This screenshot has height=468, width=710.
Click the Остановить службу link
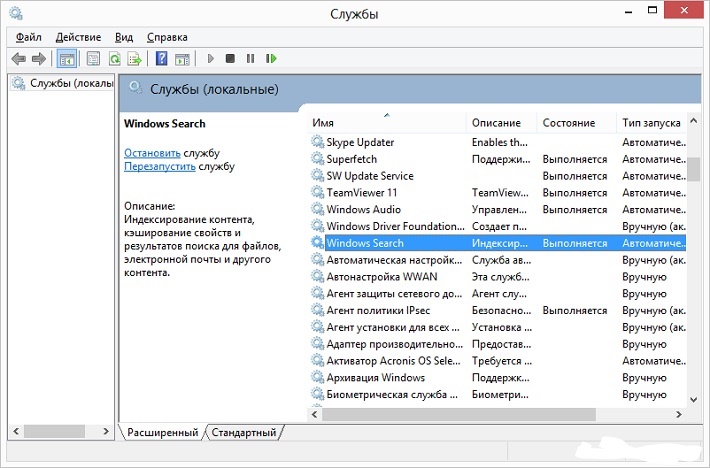pyautogui.click(x=152, y=153)
